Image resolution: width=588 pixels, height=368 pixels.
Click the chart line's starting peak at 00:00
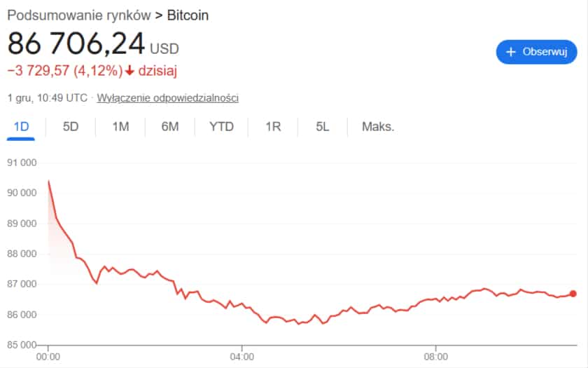pyautogui.click(x=48, y=181)
